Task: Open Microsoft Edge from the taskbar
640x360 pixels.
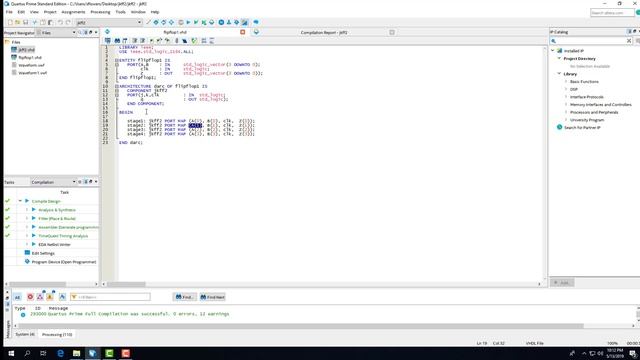Action: pyautogui.click(x=60, y=353)
